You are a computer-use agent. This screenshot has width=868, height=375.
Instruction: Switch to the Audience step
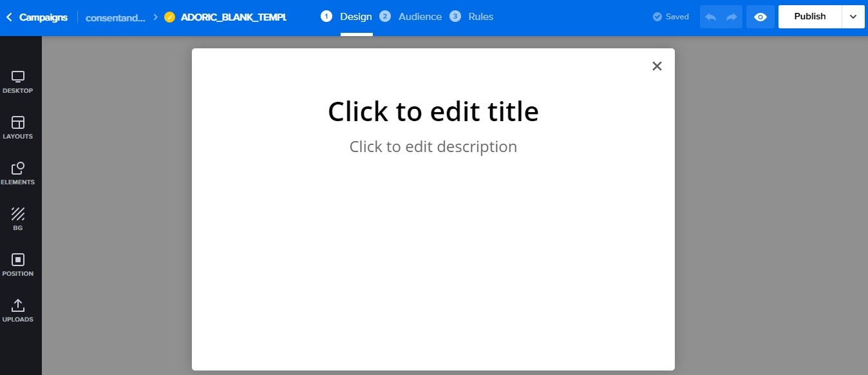click(x=419, y=16)
